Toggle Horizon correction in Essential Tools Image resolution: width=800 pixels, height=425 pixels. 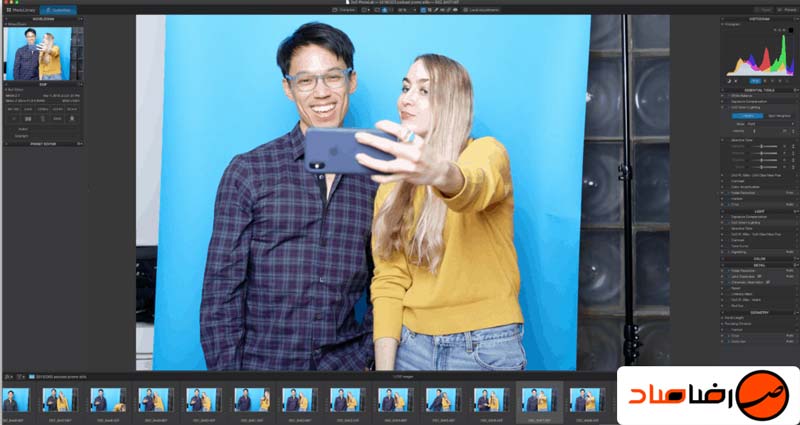click(x=727, y=199)
